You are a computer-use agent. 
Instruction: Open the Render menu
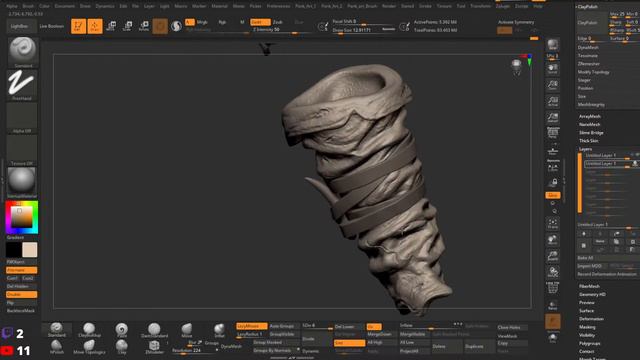click(x=389, y=6)
